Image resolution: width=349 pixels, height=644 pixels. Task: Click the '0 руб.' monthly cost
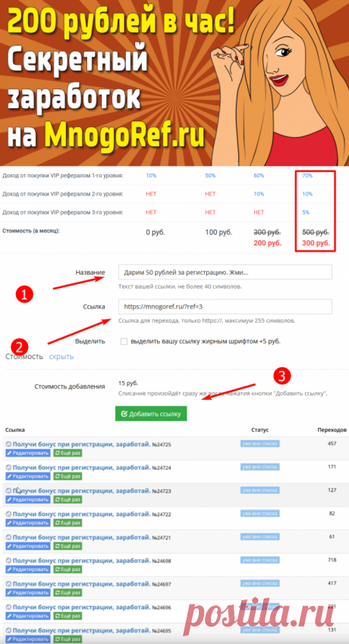pyautogui.click(x=156, y=232)
